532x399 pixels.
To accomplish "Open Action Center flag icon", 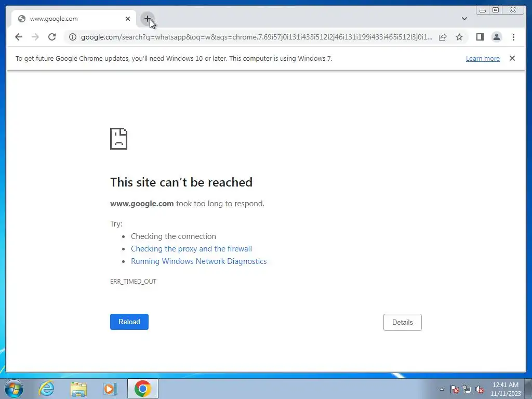I will [x=454, y=389].
